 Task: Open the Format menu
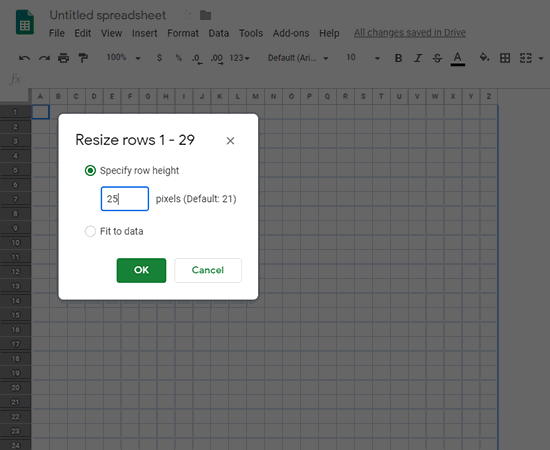183,33
